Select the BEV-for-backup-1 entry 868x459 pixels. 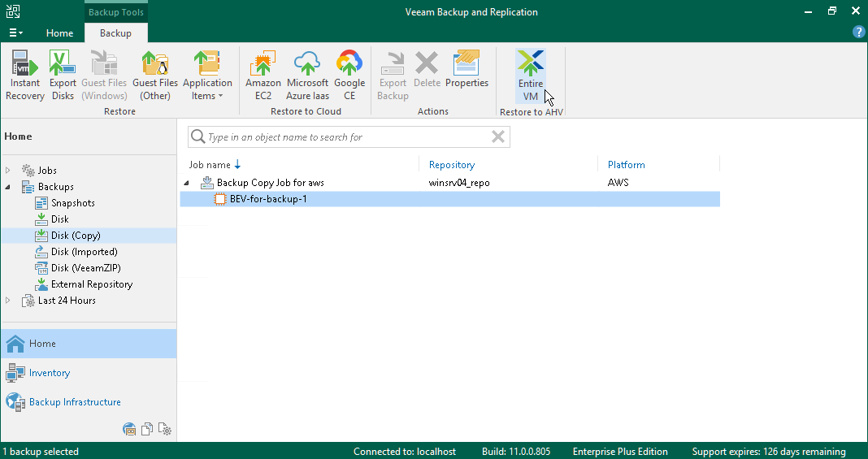[x=450, y=199]
